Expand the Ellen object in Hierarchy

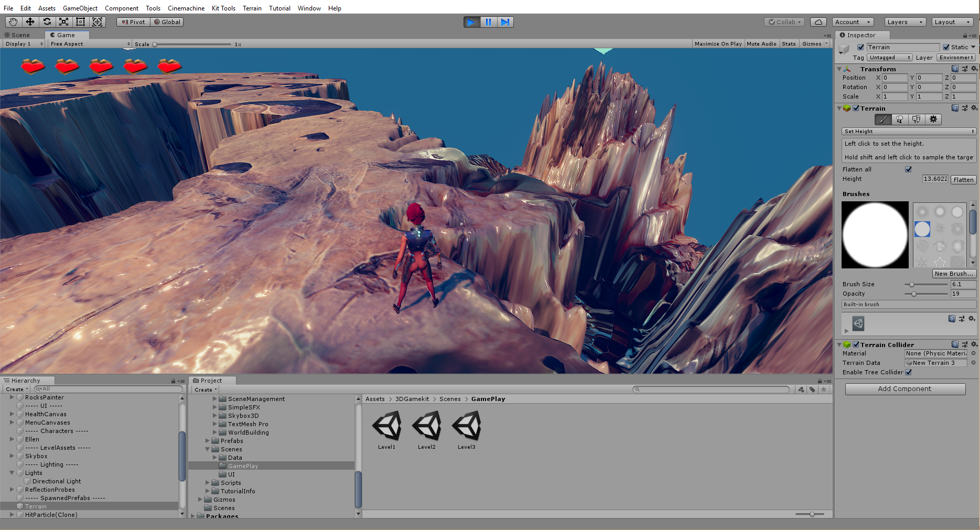coord(12,439)
